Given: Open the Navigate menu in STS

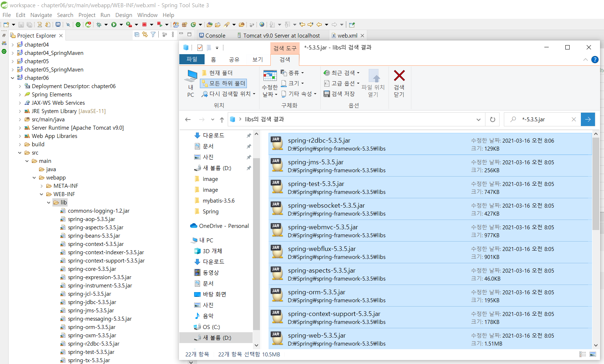Looking at the screenshot, I should tap(41, 15).
